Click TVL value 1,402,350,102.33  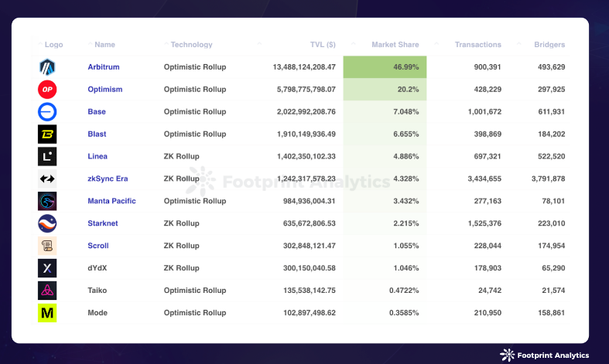(306, 156)
